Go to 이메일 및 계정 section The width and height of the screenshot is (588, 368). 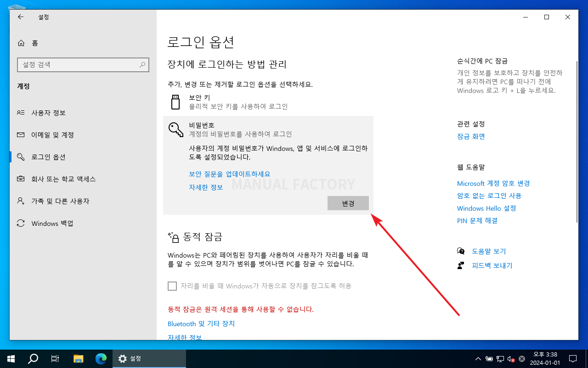tap(52, 135)
